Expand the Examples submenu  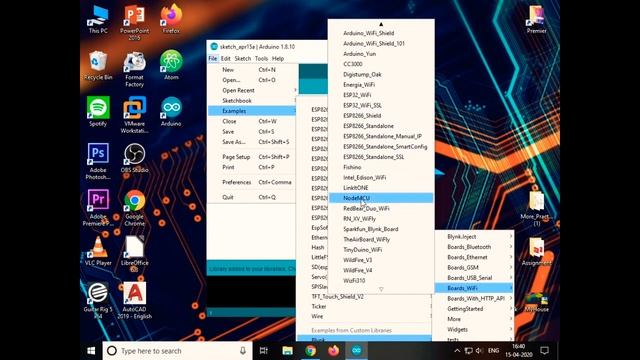(252, 111)
